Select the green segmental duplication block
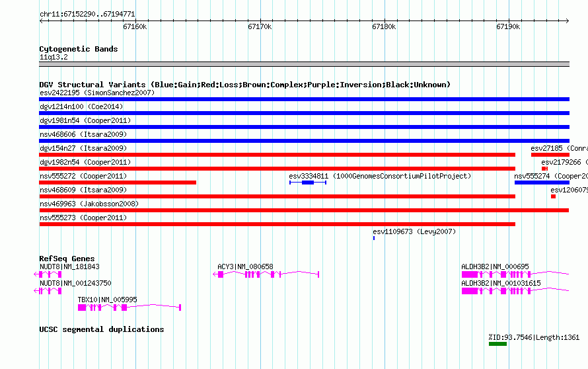588x369 pixels. (x=497, y=344)
